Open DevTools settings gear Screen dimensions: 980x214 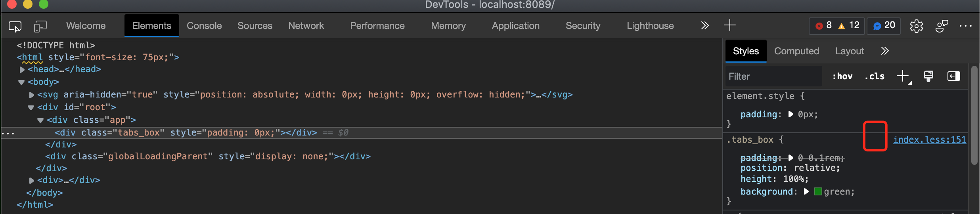[916, 26]
